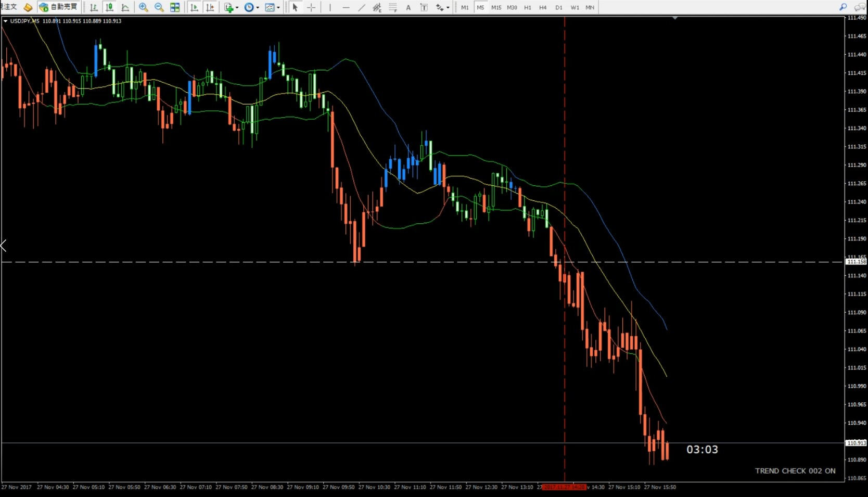Switch chart to line chart style
This screenshot has width=868, height=497.
click(125, 7)
